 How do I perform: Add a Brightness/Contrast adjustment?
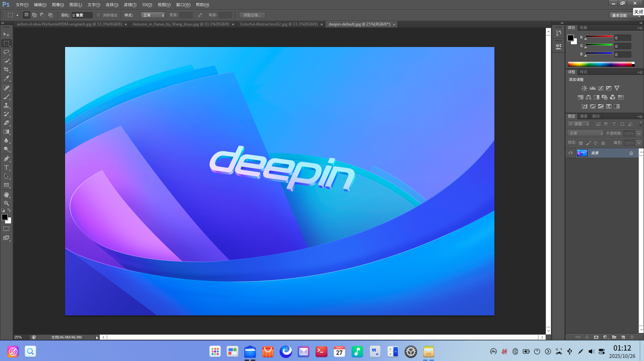pyautogui.click(x=584, y=88)
